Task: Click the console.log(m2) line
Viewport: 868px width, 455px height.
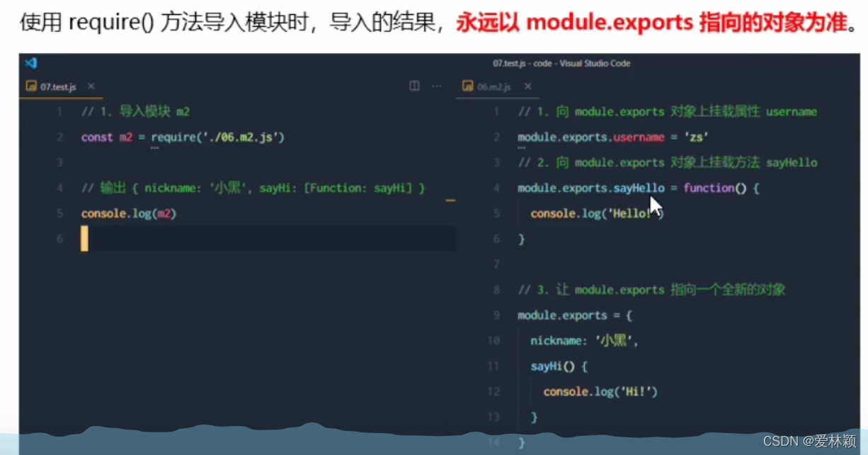Action: point(128,213)
